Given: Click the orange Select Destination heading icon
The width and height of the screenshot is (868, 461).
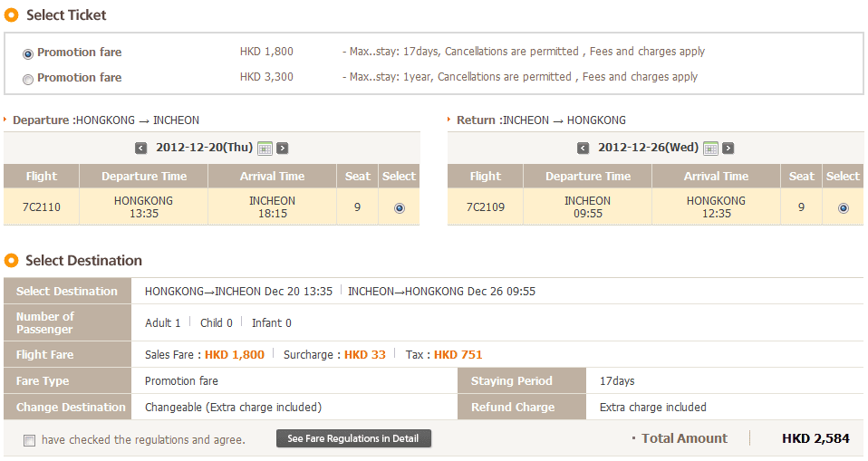Looking at the screenshot, I should 12,260.
